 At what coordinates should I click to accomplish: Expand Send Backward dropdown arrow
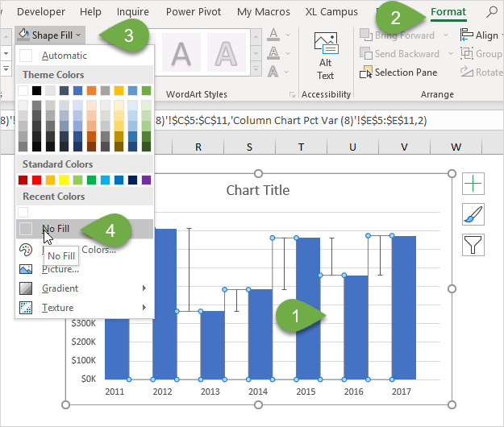(451, 54)
